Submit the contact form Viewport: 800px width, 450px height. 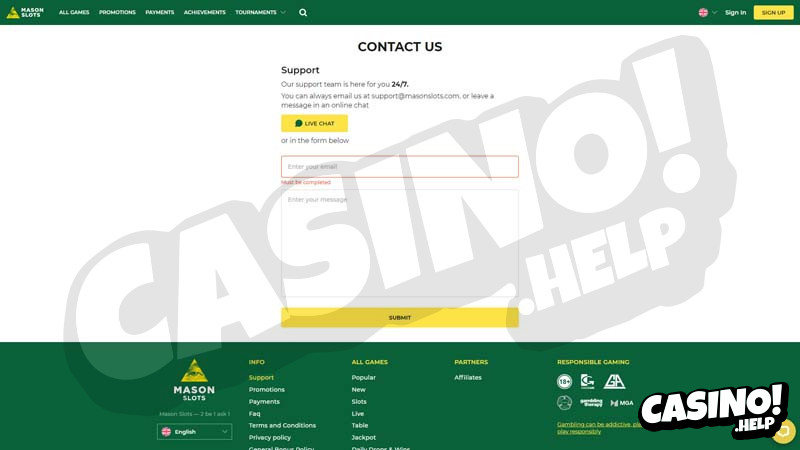pyautogui.click(x=400, y=317)
